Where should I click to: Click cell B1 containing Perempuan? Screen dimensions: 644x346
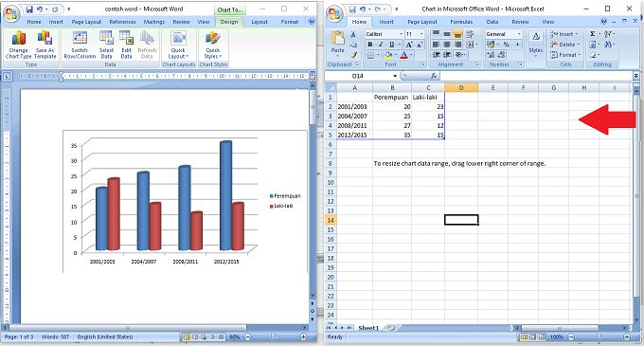pyautogui.click(x=392, y=98)
